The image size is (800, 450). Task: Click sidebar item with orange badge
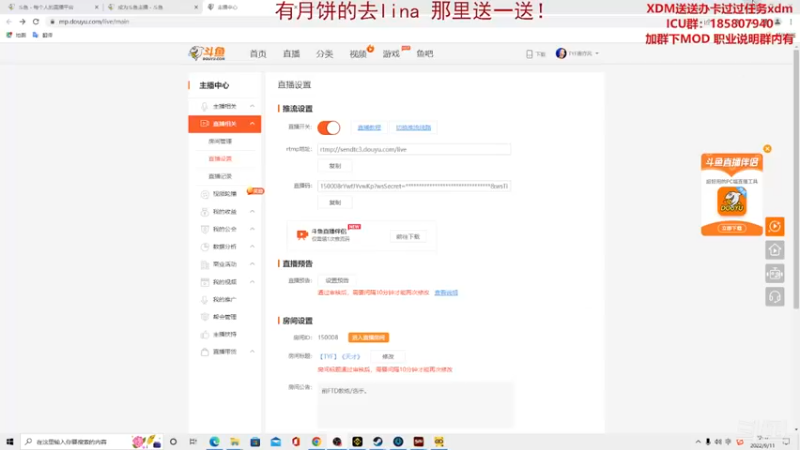[224, 194]
